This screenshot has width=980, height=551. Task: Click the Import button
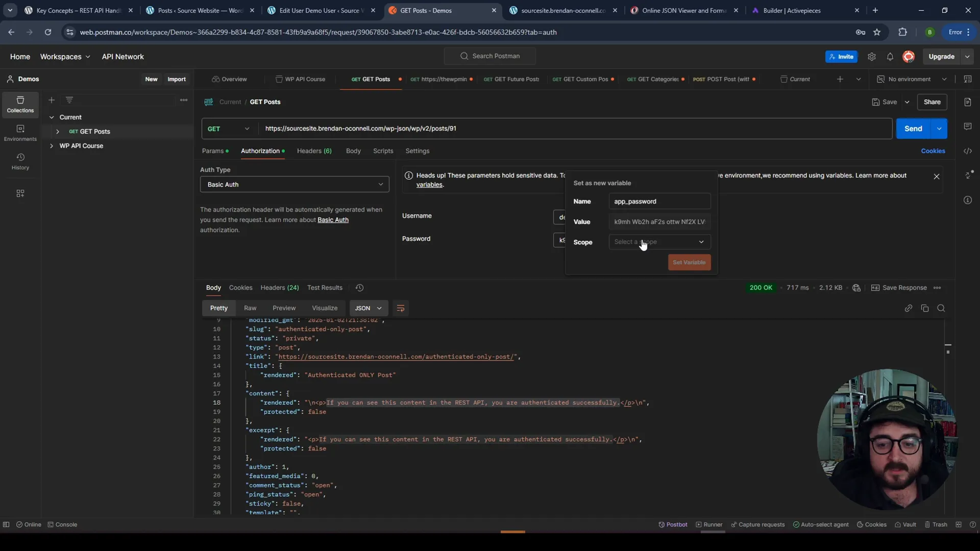177,79
